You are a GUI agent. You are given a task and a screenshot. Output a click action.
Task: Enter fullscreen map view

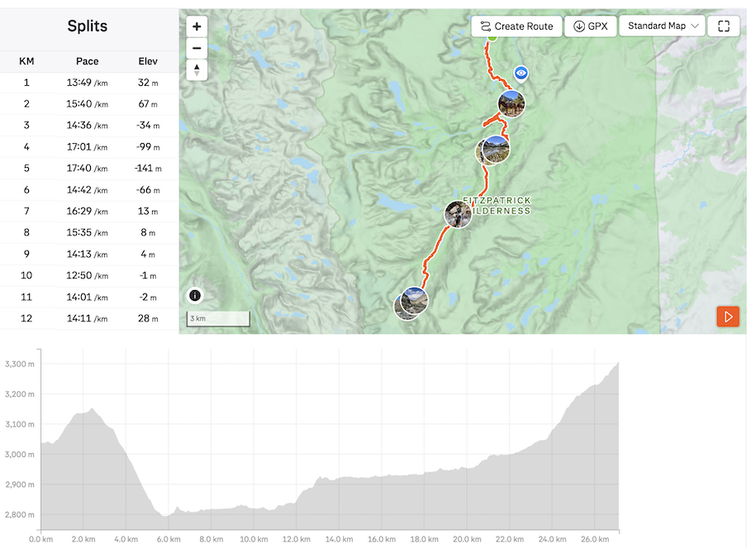[x=724, y=26]
